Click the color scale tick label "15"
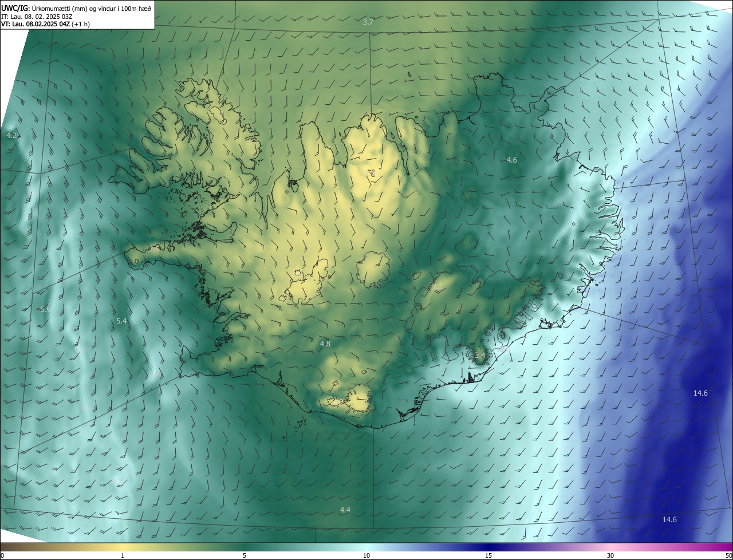733x560 pixels. tap(488, 555)
